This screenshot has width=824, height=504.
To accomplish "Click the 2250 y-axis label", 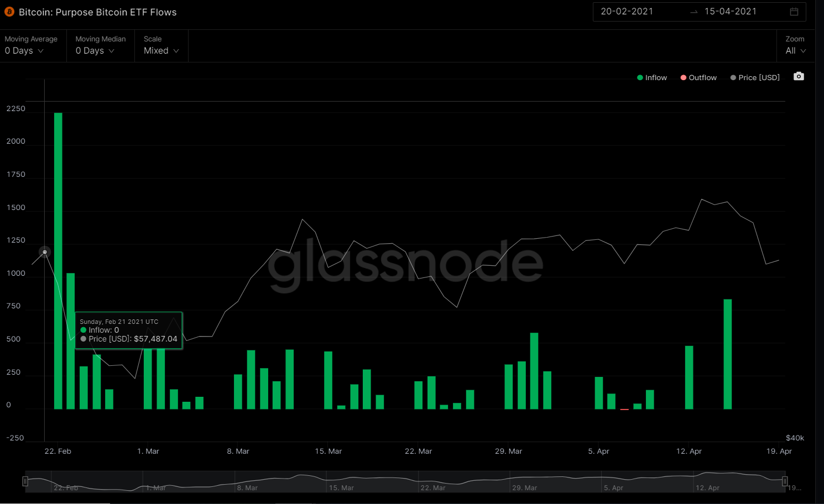I will click(15, 109).
